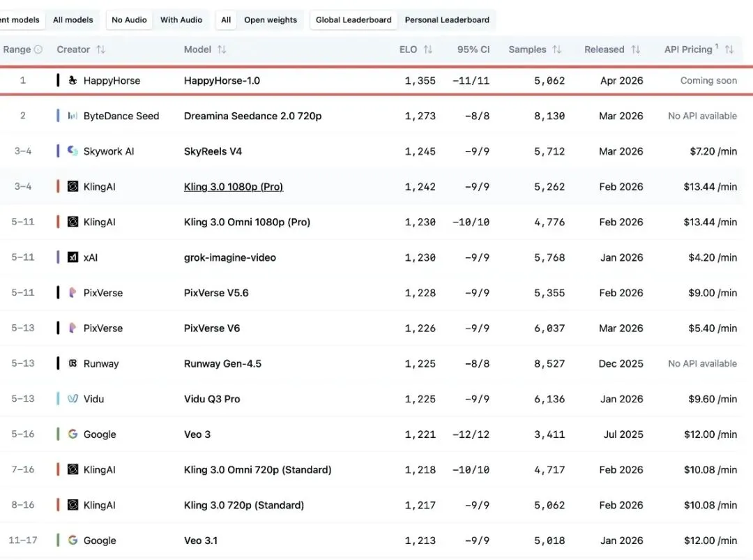Sort by Released column arrows
Viewport: 753px width, 560px height.
(635, 50)
